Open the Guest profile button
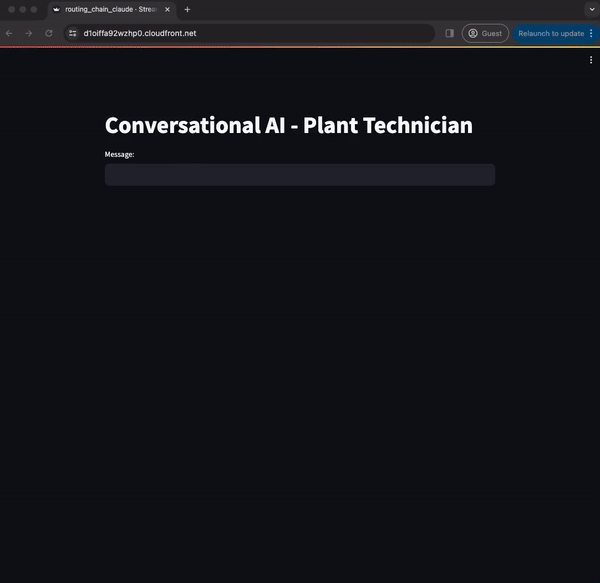Viewport: 600px width, 583px height. click(x=485, y=34)
